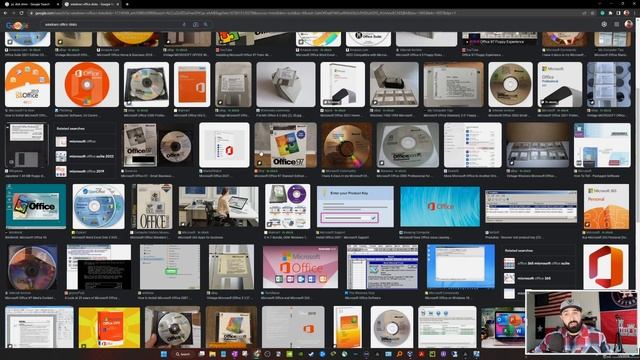Viewport: 640px width, 360px height.
Task: Open Google account profile picture
Action: pos(629,24)
